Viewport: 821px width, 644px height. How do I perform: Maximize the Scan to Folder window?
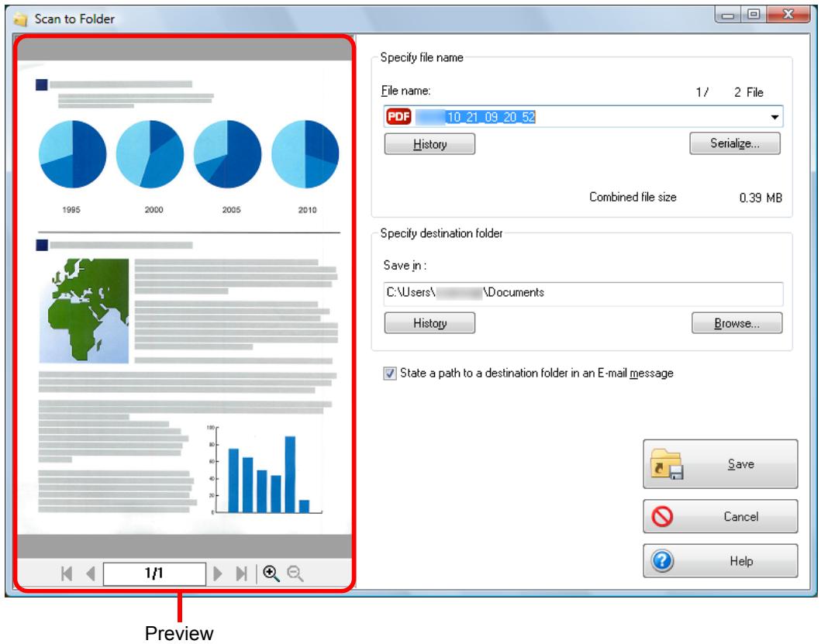point(753,15)
